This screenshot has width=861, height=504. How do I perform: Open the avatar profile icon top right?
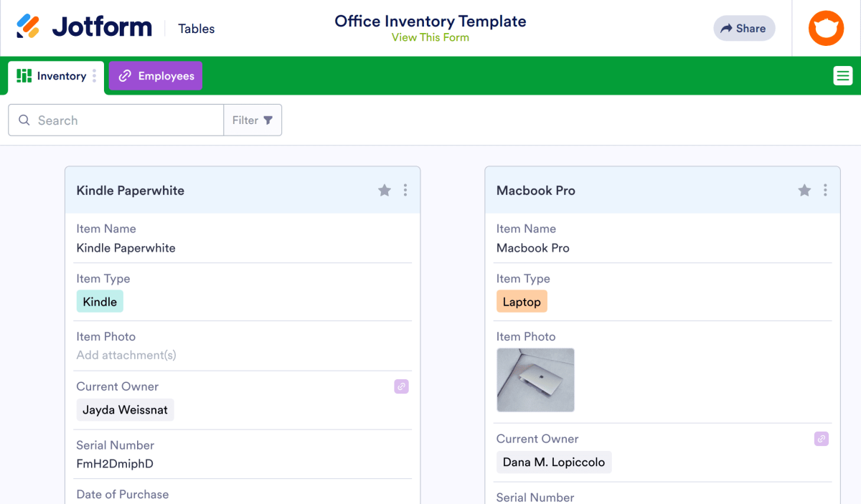826,28
